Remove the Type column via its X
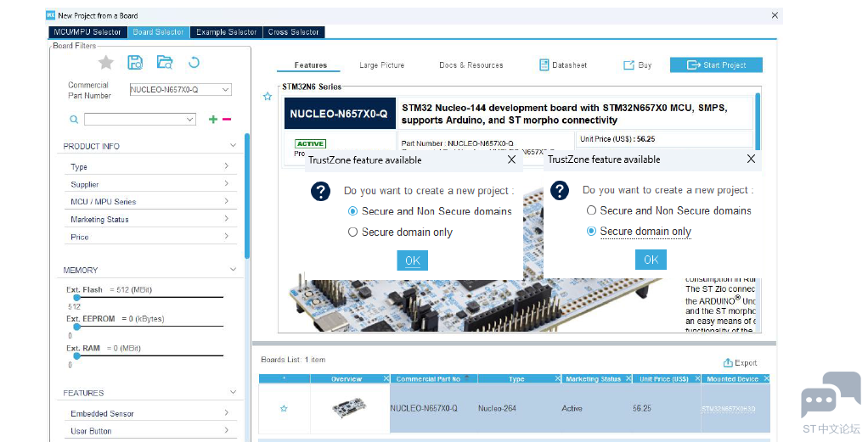 point(557,378)
